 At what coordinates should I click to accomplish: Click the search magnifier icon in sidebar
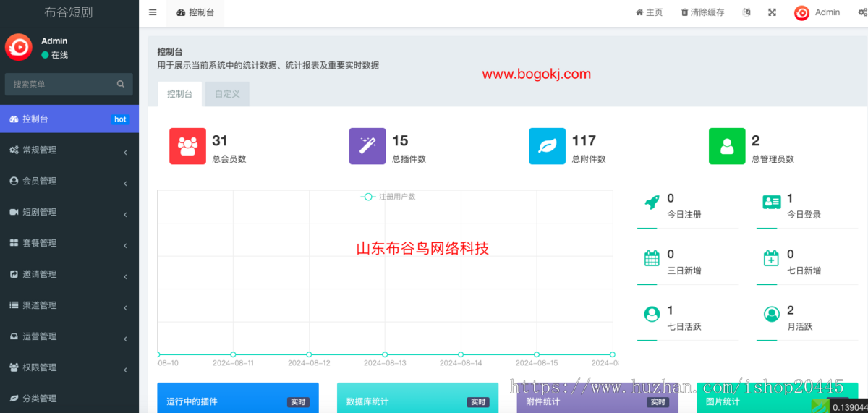(x=121, y=84)
